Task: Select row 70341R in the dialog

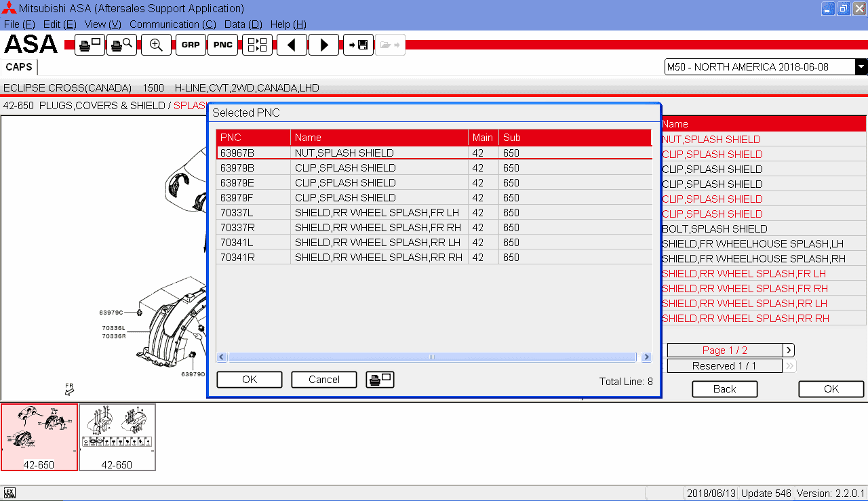Action: point(434,258)
